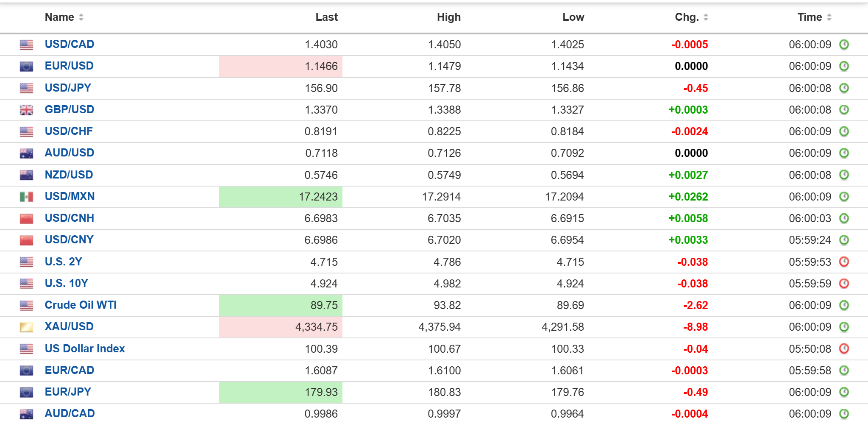Screen dimensions: 868x421
Task: Click the Australia flag icon beside AUD/USD
Action: (26, 153)
